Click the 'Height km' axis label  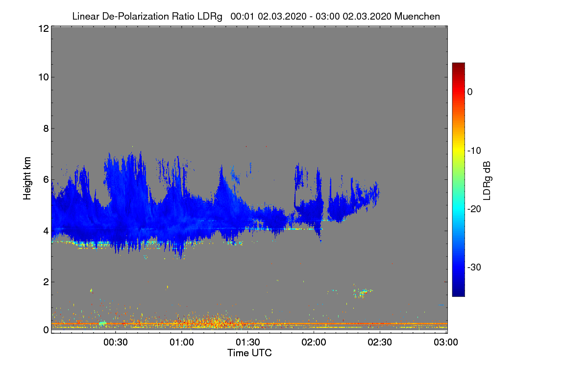click(27, 177)
